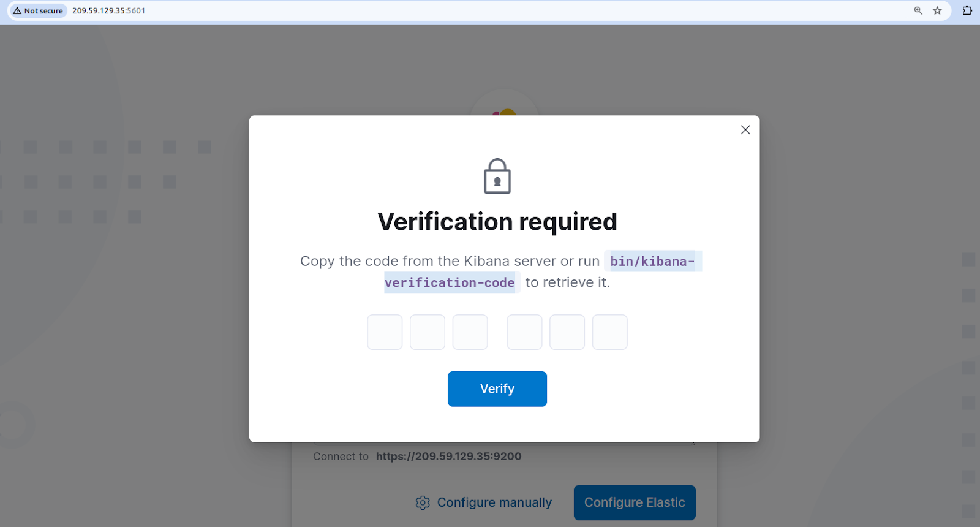Focus the sixth verification code digit box
The height and width of the screenshot is (527, 980).
(x=609, y=332)
